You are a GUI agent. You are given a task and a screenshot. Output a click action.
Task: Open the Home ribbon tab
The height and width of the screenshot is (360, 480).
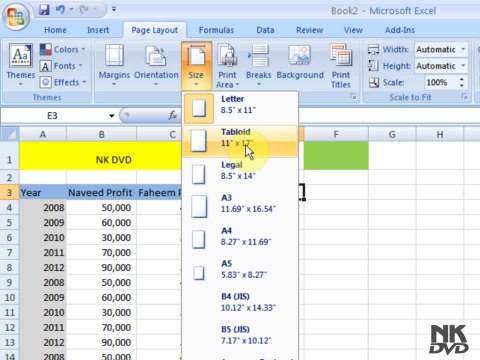coord(55,30)
